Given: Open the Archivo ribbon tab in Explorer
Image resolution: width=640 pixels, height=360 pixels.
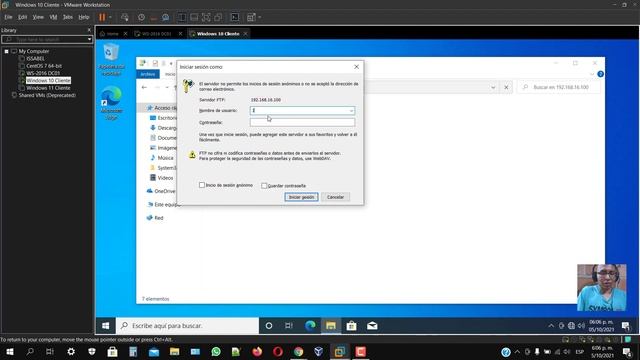Looking at the screenshot, I should coord(148,74).
